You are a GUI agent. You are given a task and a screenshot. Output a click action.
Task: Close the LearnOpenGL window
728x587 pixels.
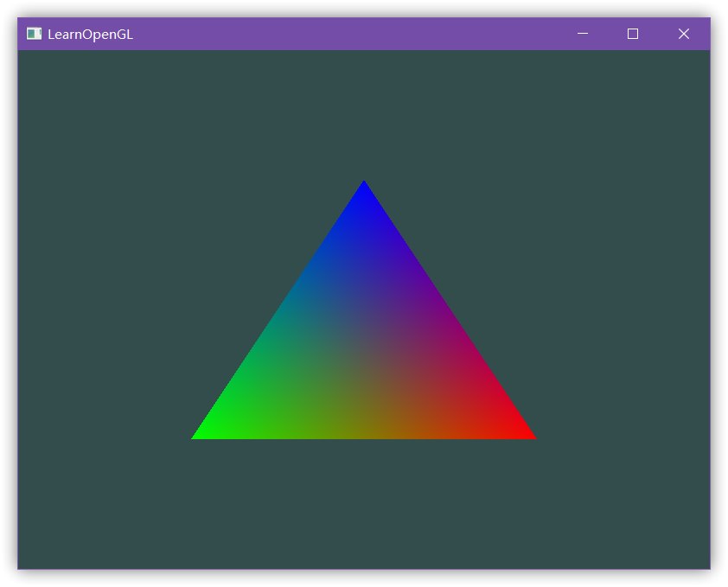(x=684, y=34)
